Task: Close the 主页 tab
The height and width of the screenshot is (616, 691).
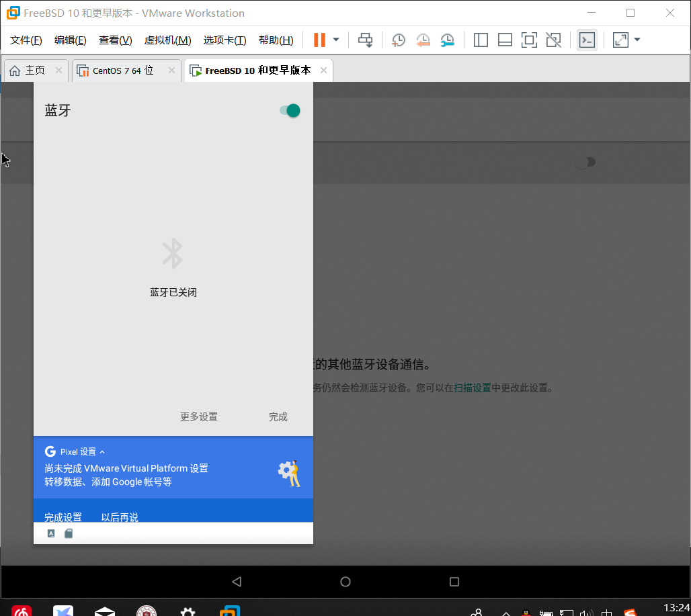Action: pyautogui.click(x=58, y=71)
